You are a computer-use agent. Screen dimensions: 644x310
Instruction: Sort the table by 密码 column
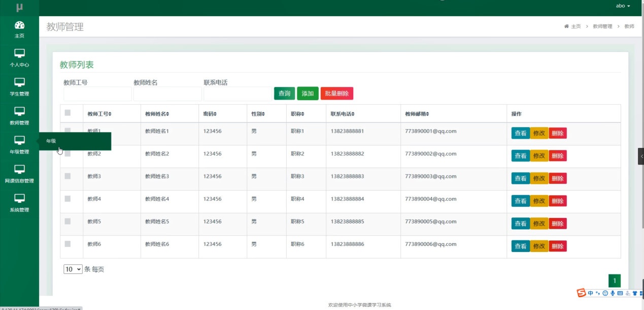point(210,114)
